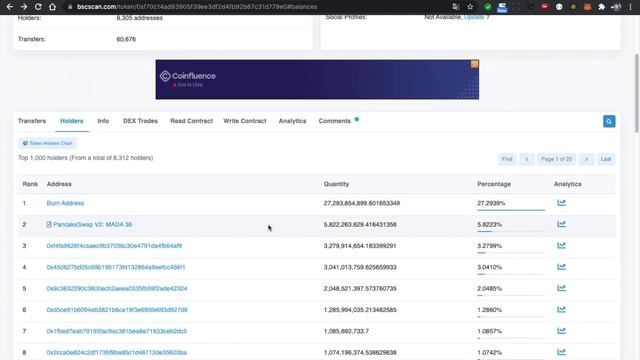This screenshot has width=640, height=360.
Task: Open address 0xd5ce91b6... holder link
Action: pos(117,310)
